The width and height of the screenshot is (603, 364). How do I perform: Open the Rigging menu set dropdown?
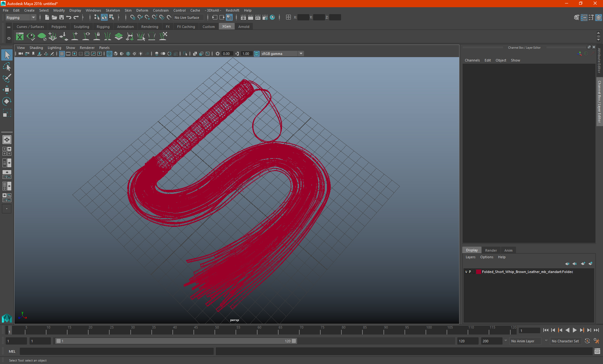pyautogui.click(x=20, y=18)
